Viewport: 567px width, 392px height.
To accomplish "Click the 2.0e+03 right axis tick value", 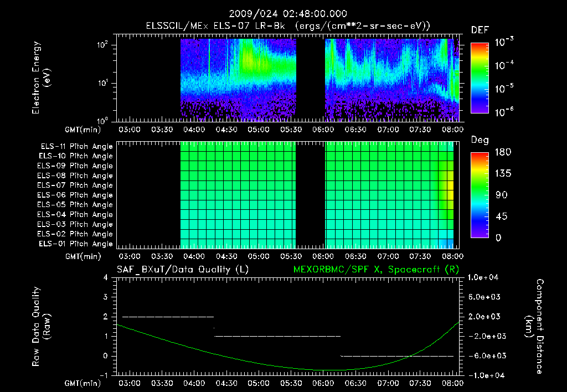I will pyautogui.click(x=484, y=316).
